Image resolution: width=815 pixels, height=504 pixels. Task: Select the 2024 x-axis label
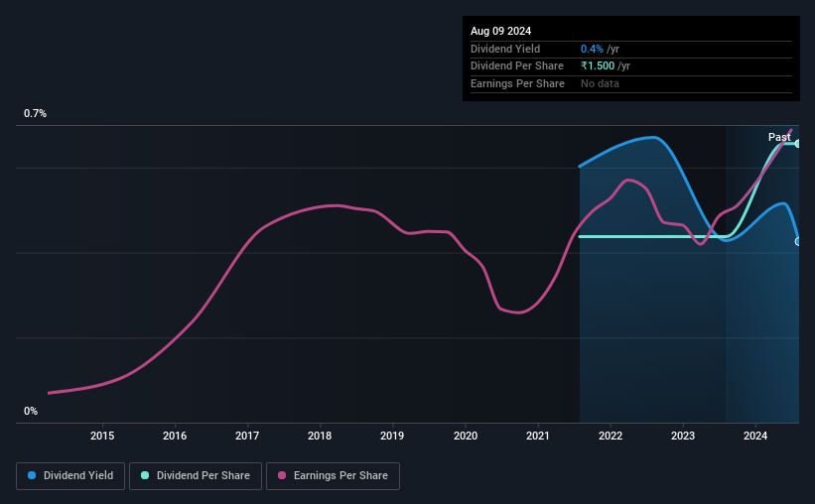click(755, 436)
